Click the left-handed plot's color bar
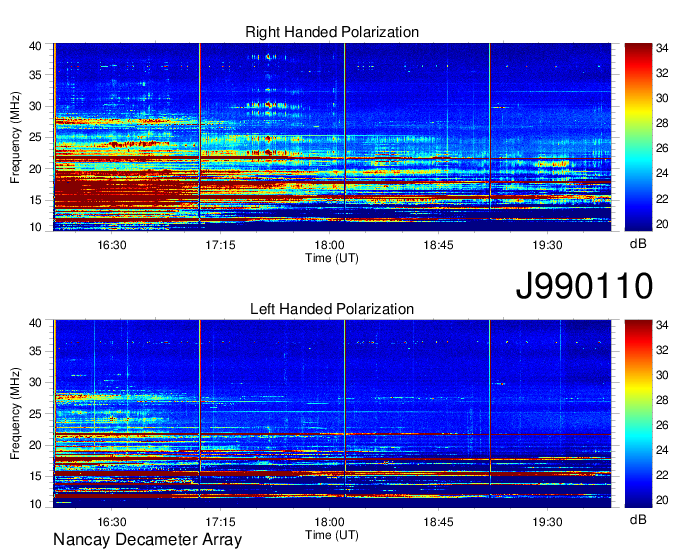 638,414
